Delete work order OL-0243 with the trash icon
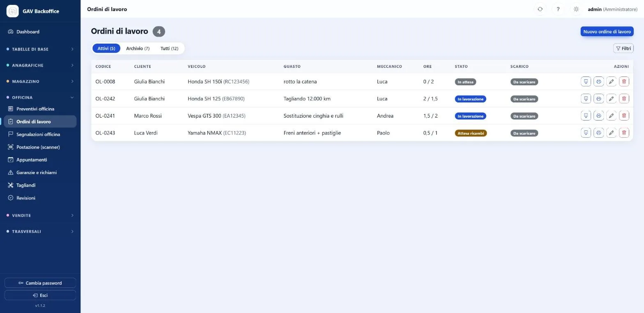 624,133
